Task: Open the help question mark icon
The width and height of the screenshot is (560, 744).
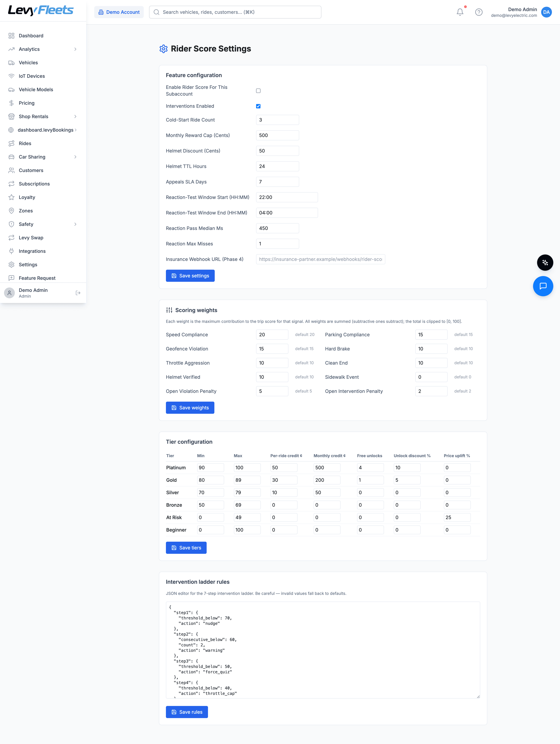Action: point(479,12)
